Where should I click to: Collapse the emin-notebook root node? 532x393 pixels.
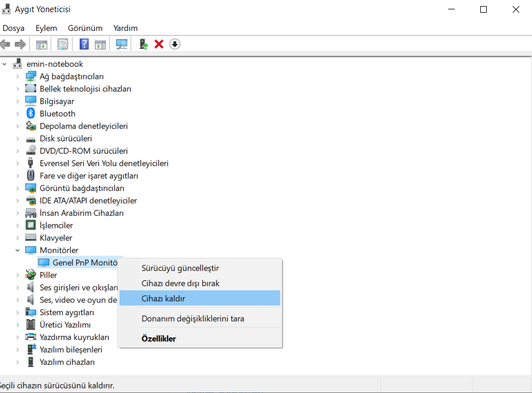(x=4, y=64)
